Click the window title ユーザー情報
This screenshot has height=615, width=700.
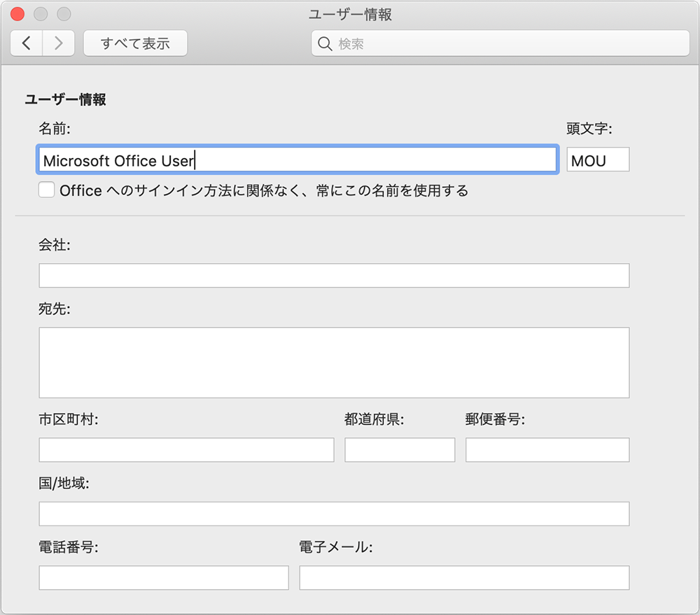351,14
